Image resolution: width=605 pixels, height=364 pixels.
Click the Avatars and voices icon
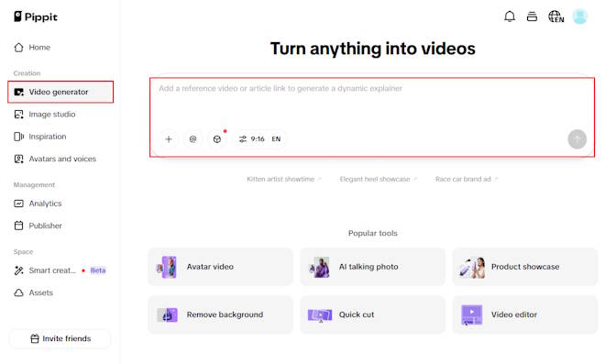[18, 159]
